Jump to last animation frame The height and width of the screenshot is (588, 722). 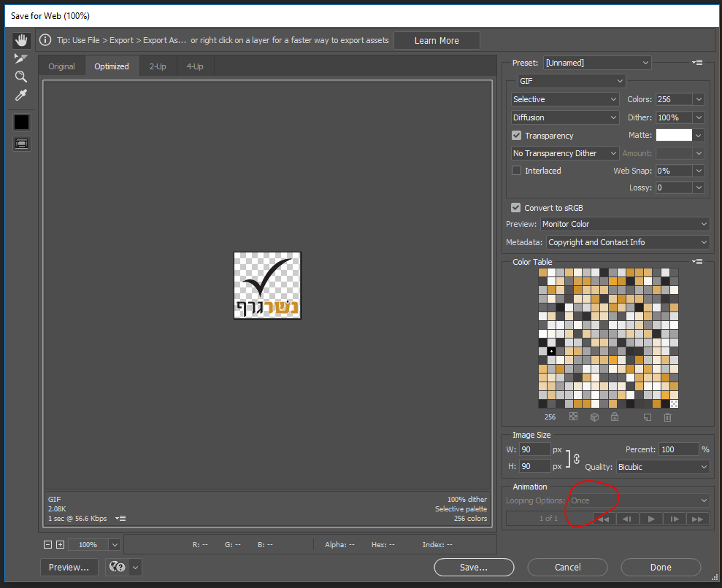(698, 519)
